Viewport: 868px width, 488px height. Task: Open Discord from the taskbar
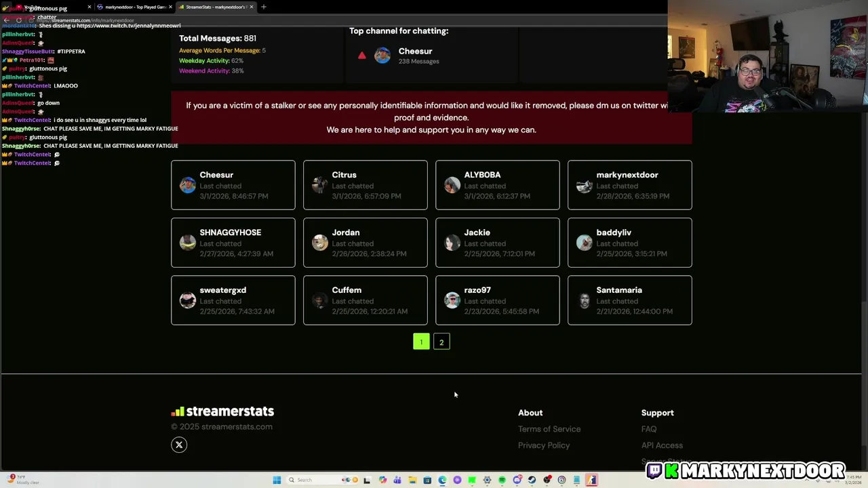[x=517, y=480]
